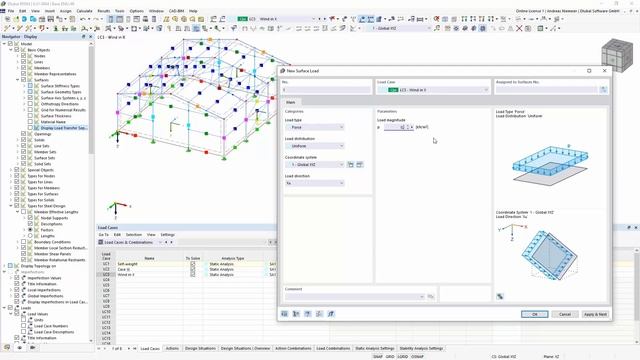Switch to the Design Situations tab
Screen dimensions: 640x360
pyautogui.click(x=200, y=349)
